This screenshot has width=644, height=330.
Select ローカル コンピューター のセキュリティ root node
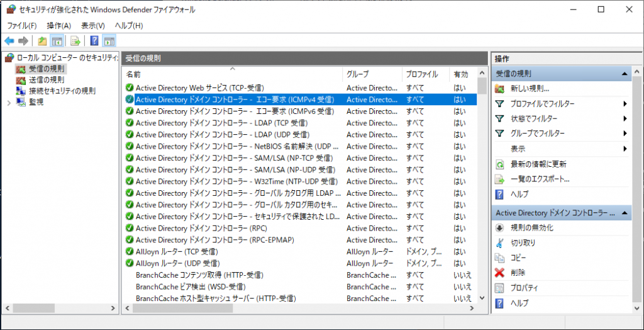click(66, 58)
